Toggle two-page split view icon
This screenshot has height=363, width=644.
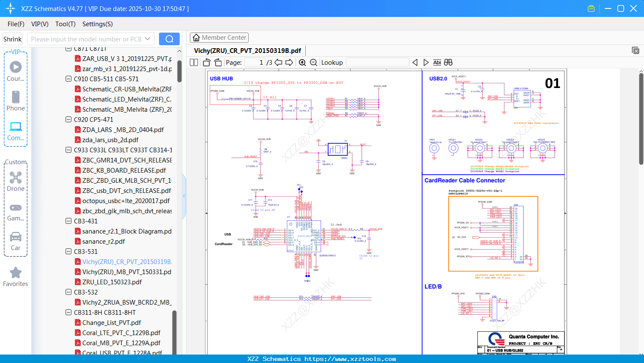coord(194,63)
